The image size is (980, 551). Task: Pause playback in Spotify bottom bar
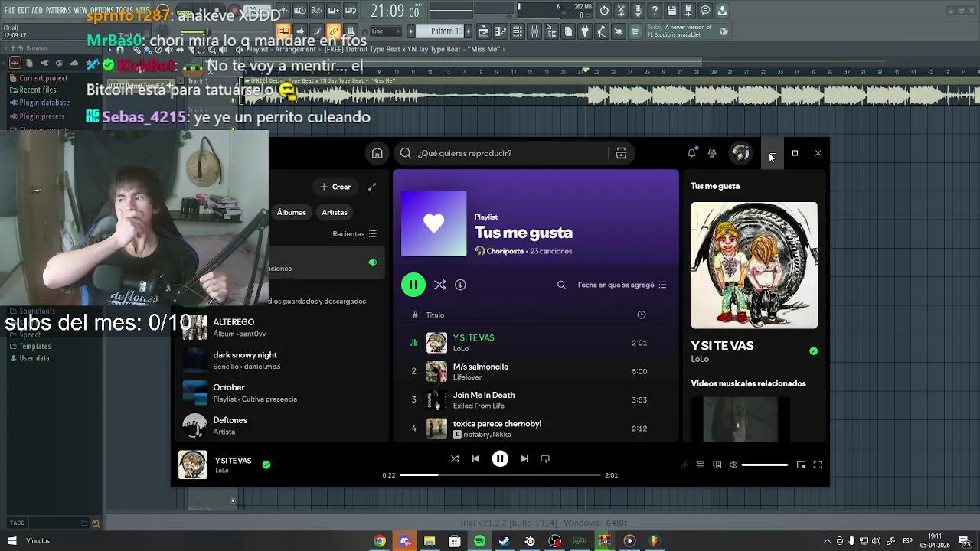(500, 458)
